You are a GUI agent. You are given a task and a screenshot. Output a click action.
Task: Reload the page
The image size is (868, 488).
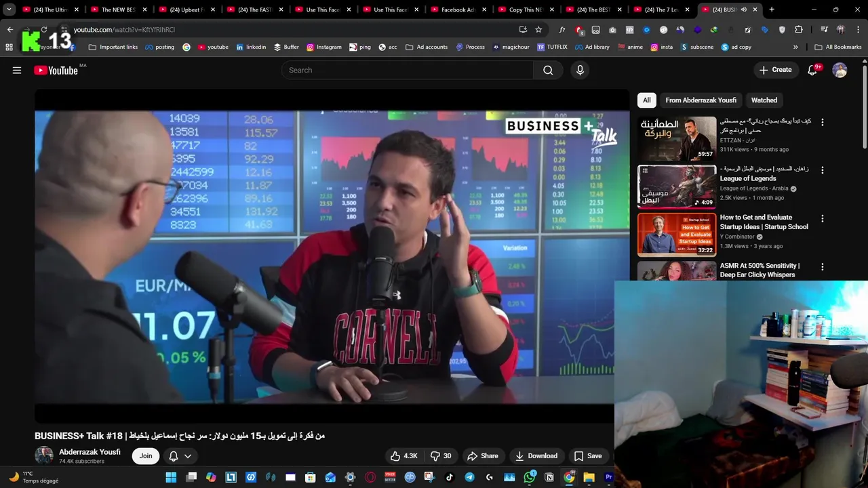[x=43, y=30]
